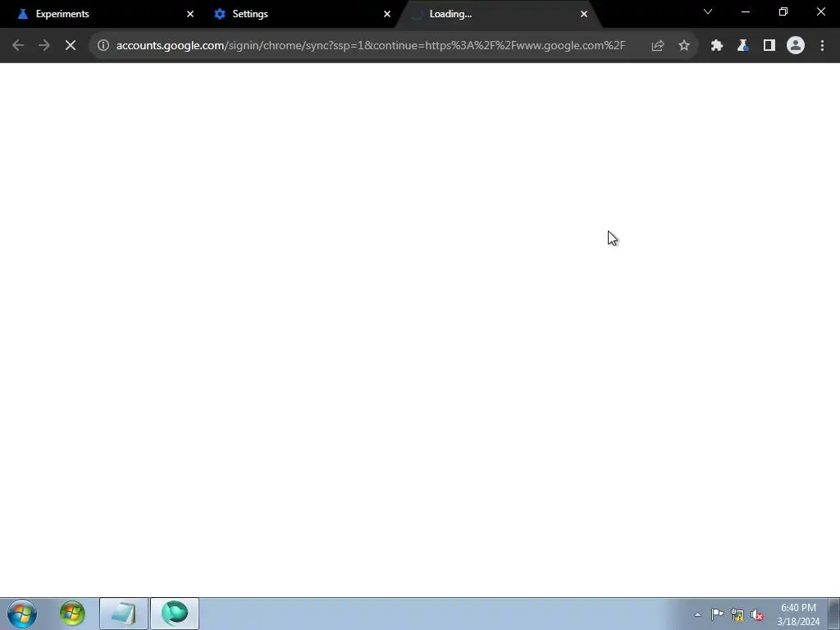Open the Windows Start menu
This screenshot has width=840, height=630.
[x=22, y=614]
